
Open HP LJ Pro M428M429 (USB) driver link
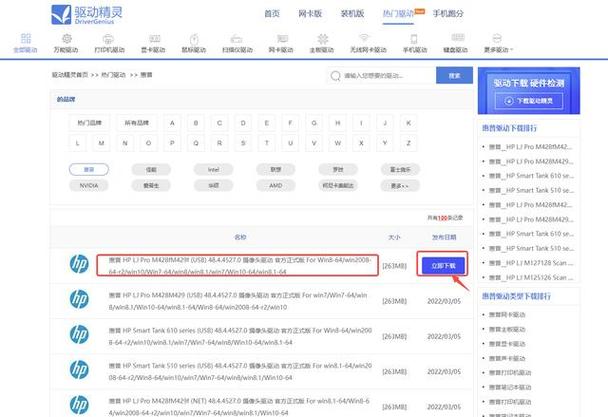point(238,301)
